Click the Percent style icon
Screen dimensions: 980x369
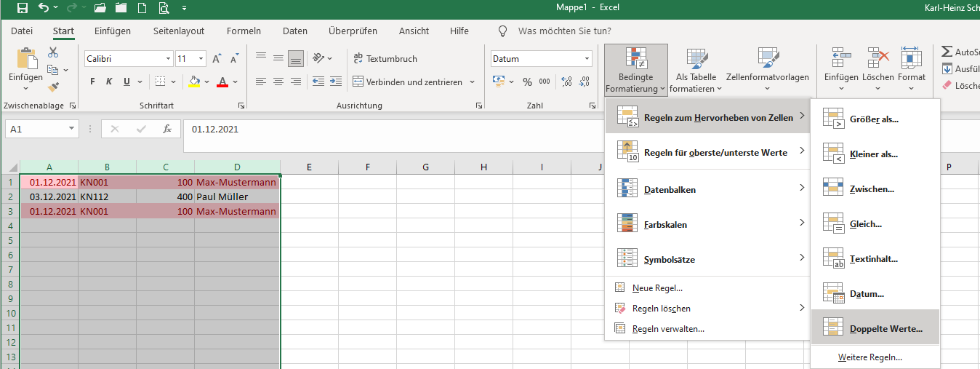[527, 82]
